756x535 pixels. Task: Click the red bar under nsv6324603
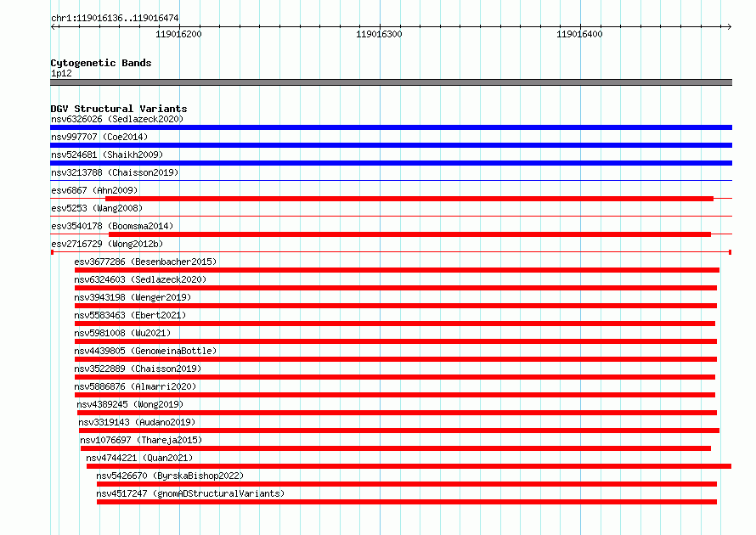point(395,288)
